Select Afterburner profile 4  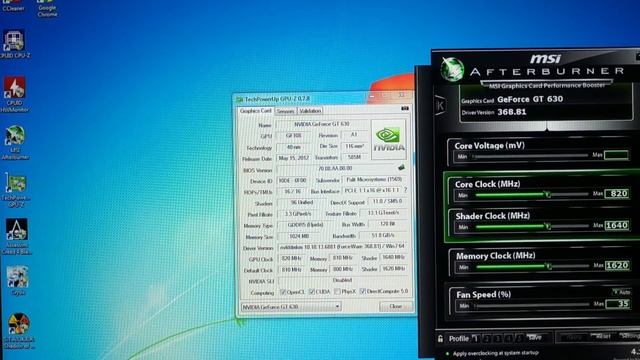[x=509, y=338]
